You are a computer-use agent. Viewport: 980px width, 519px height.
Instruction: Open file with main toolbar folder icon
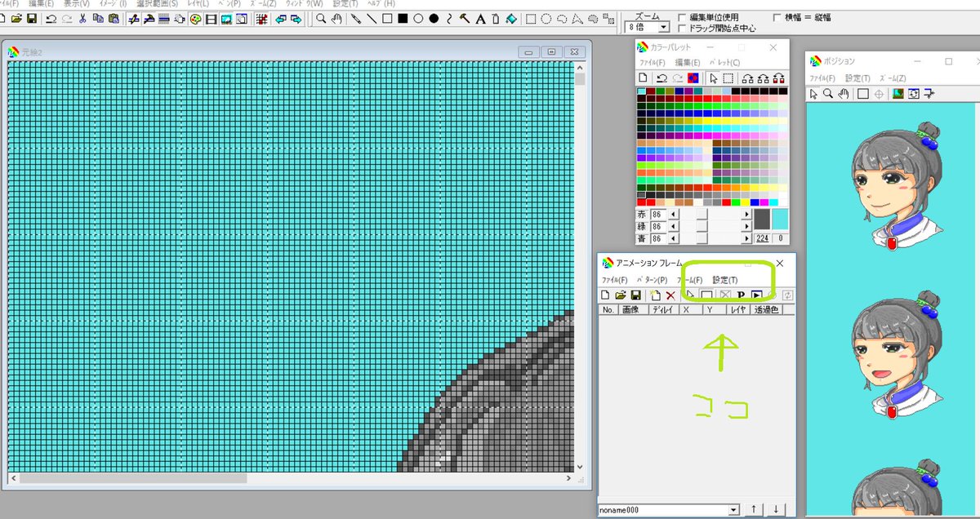16,18
